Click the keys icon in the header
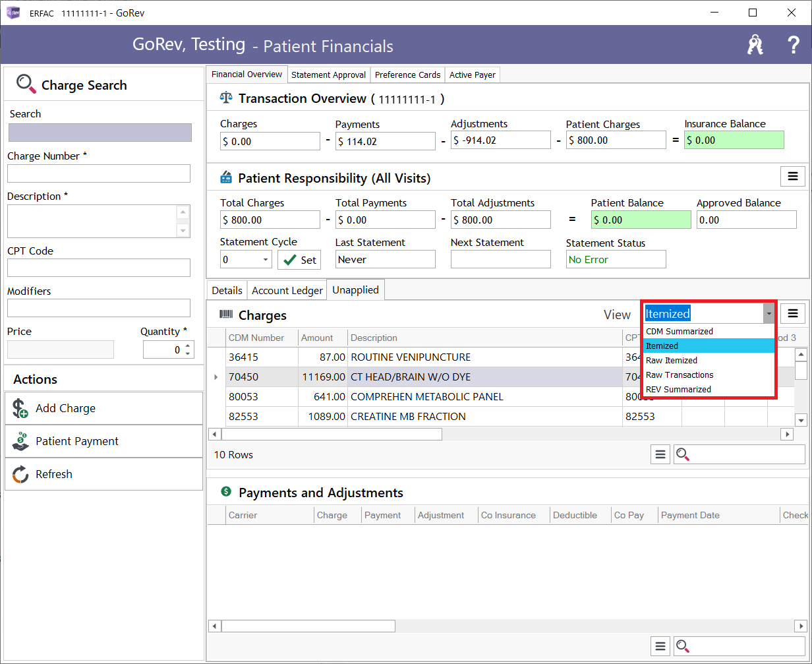Image resolution: width=812 pixels, height=664 pixels. (x=755, y=45)
